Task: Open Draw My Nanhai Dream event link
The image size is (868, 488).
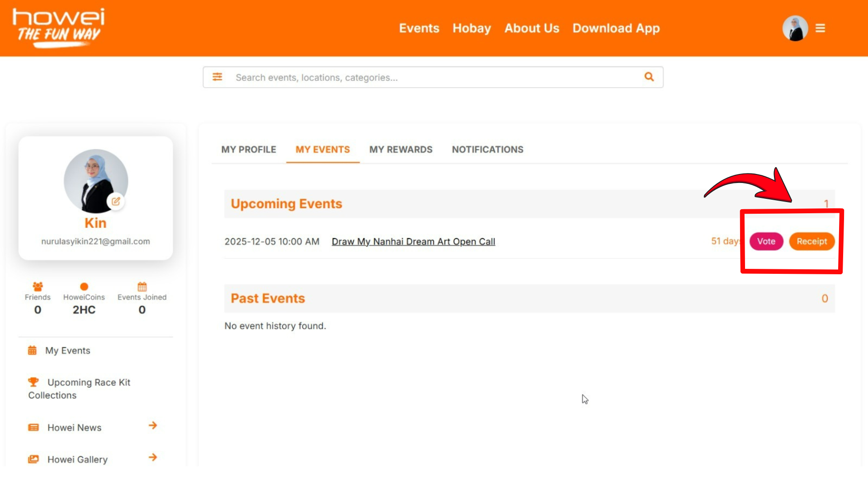Action: tap(413, 242)
